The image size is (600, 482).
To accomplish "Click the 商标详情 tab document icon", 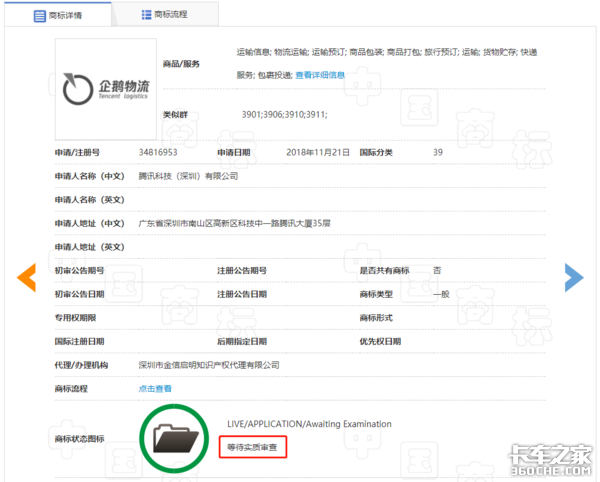I will [39, 16].
